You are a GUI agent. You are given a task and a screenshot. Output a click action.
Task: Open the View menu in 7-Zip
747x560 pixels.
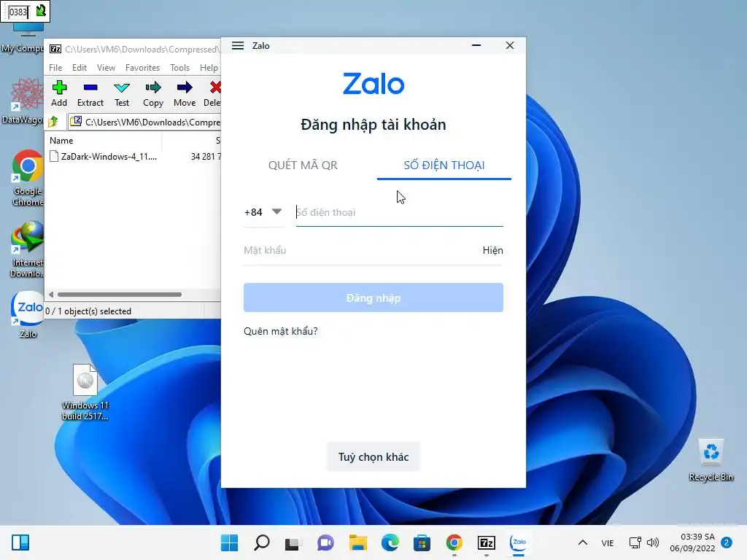click(107, 68)
